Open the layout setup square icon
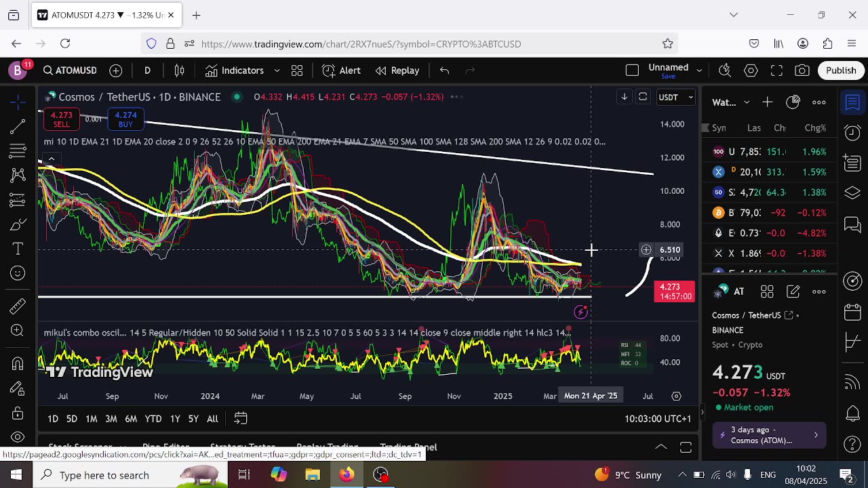 [632, 70]
